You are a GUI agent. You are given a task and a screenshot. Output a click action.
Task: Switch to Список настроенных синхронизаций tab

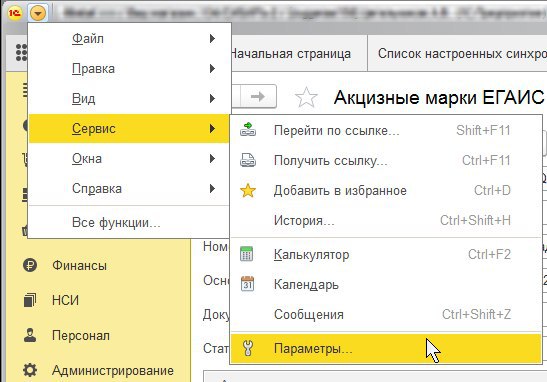coord(458,54)
